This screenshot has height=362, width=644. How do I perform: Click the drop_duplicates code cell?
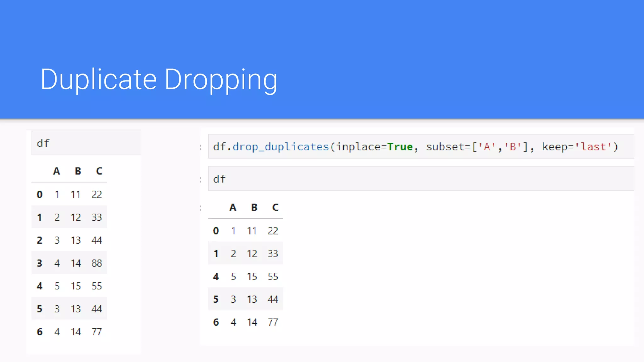coord(421,146)
